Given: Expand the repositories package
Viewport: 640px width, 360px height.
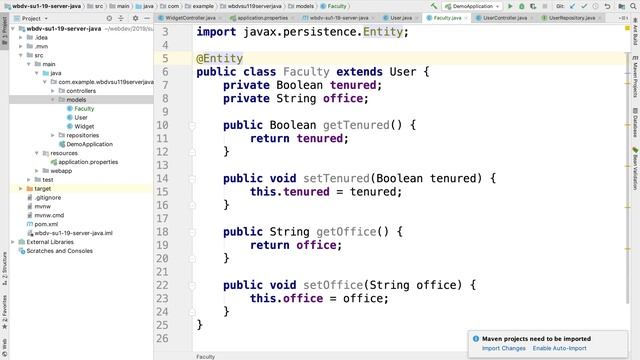Looking at the screenshot, I should [x=53, y=135].
